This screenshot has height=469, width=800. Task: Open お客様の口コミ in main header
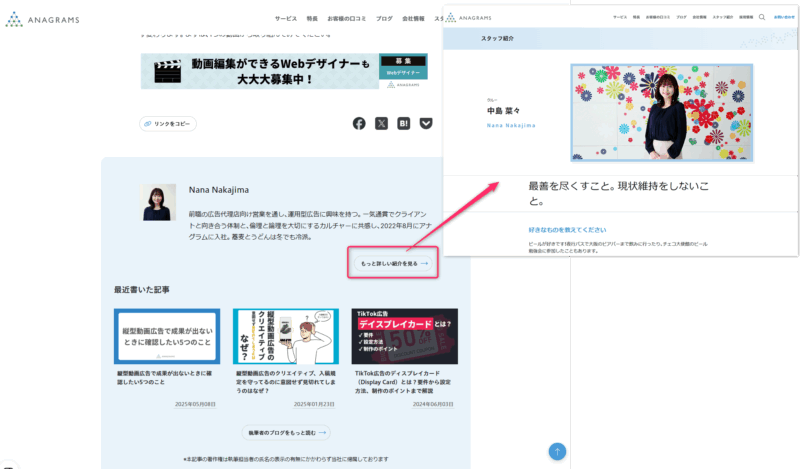coord(346,19)
